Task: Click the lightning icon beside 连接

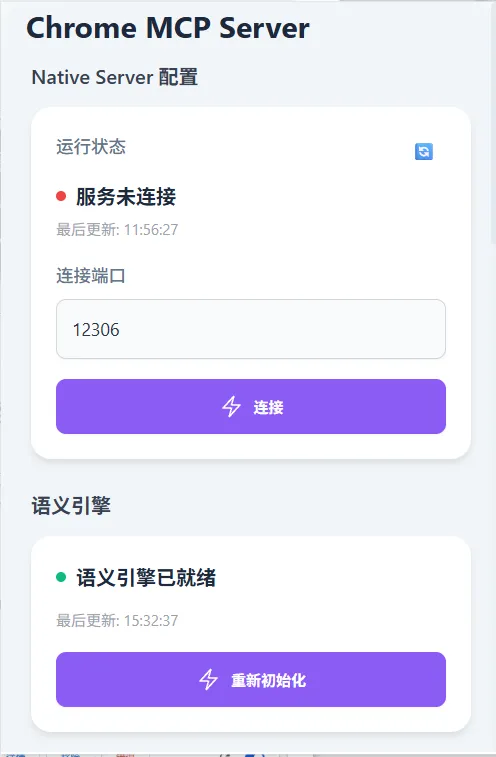Action: (231, 407)
